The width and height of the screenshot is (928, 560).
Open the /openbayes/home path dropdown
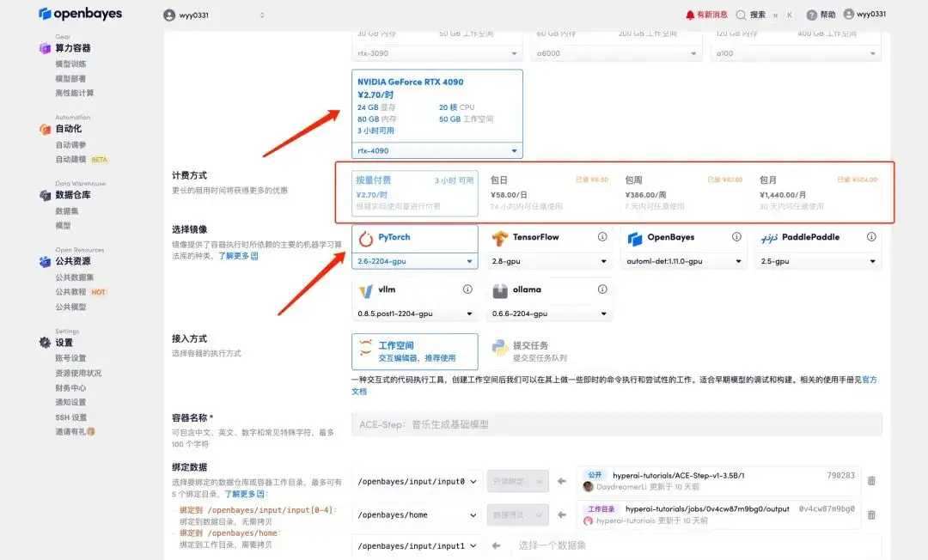click(x=417, y=515)
